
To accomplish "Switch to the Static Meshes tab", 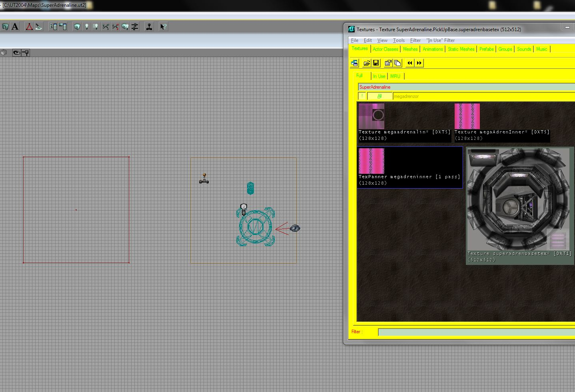I will 461,49.
